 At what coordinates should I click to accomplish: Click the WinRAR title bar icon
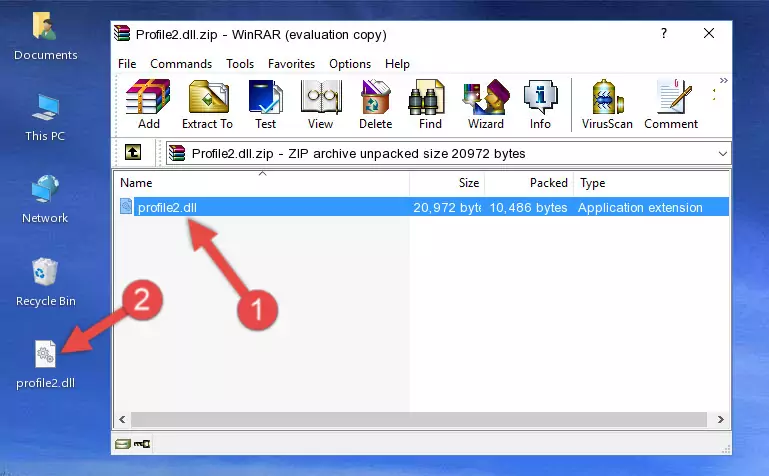pyautogui.click(x=122, y=34)
